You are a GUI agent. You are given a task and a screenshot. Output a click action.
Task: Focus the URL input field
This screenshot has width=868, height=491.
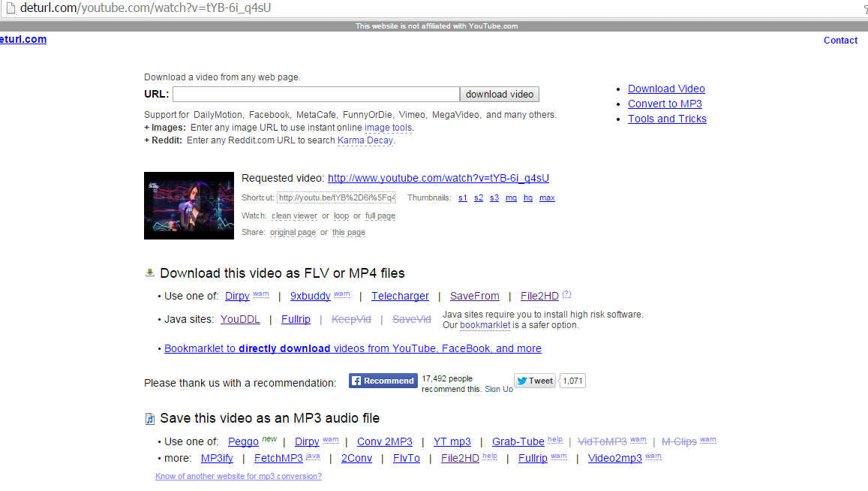coord(316,94)
